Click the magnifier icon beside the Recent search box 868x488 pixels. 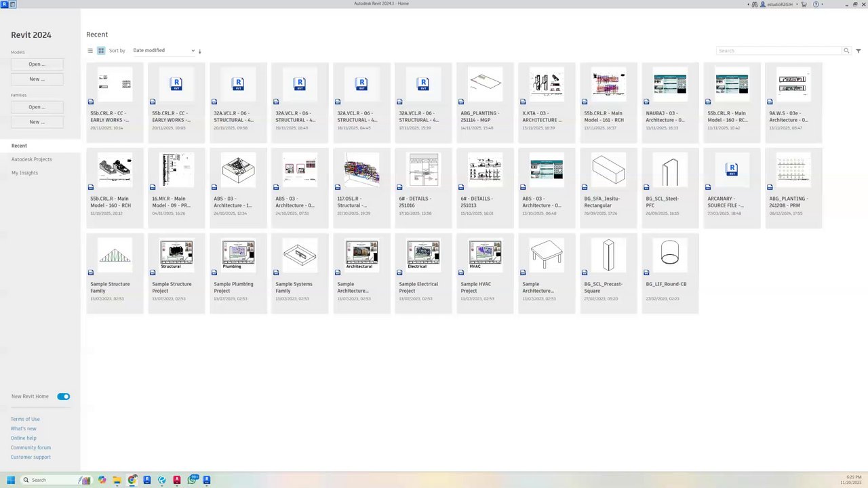click(x=846, y=51)
